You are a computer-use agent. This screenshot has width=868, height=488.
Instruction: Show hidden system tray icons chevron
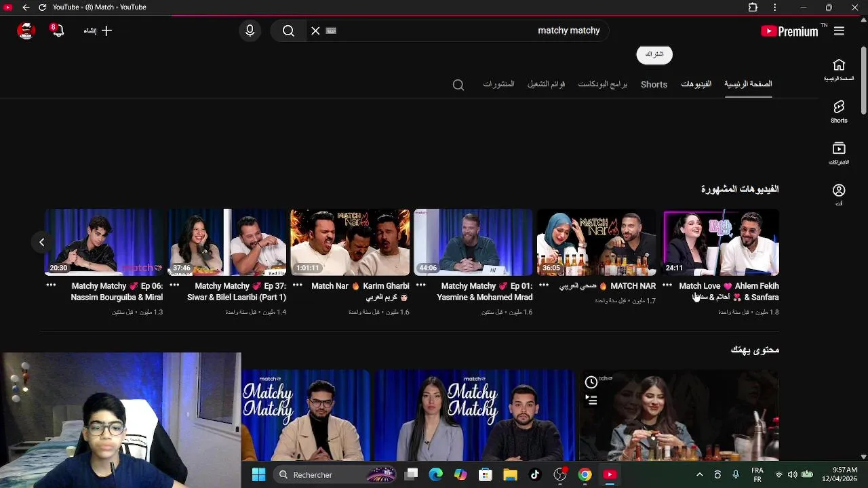pyautogui.click(x=700, y=474)
